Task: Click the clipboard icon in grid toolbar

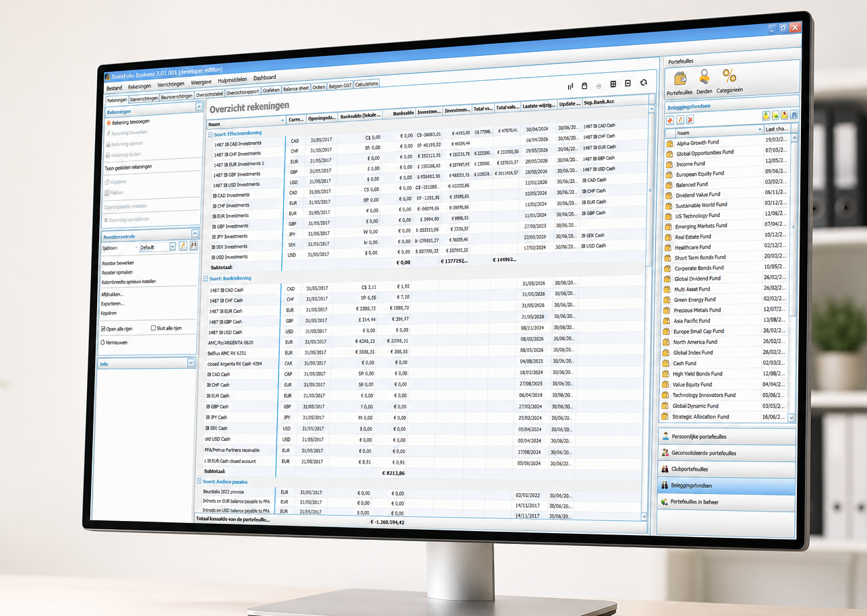Action: pyautogui.click(x=585, y=86)
